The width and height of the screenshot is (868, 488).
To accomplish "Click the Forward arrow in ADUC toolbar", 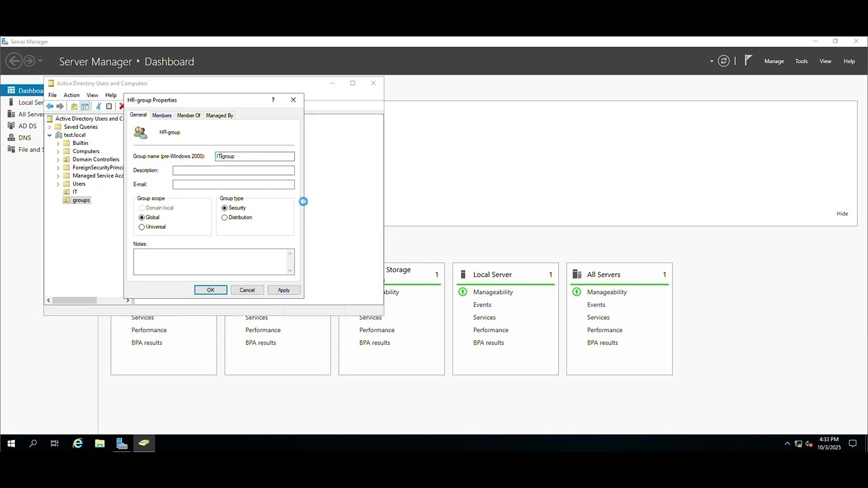I will pyautogui.click(x=60, y=106).
